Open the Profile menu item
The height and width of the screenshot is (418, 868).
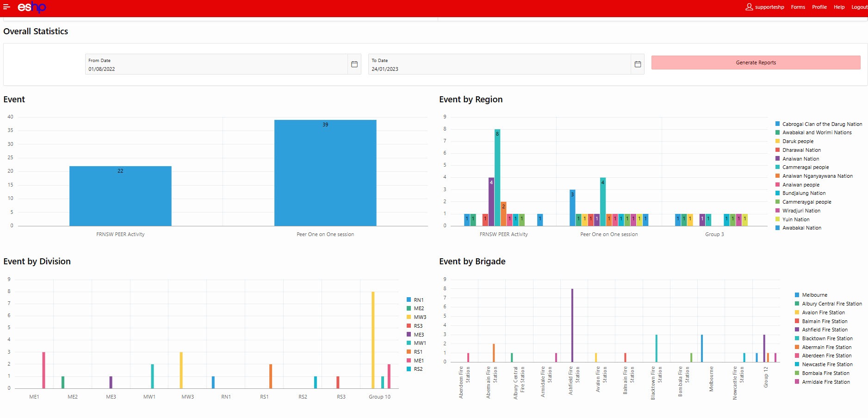(x=819, y=7)
